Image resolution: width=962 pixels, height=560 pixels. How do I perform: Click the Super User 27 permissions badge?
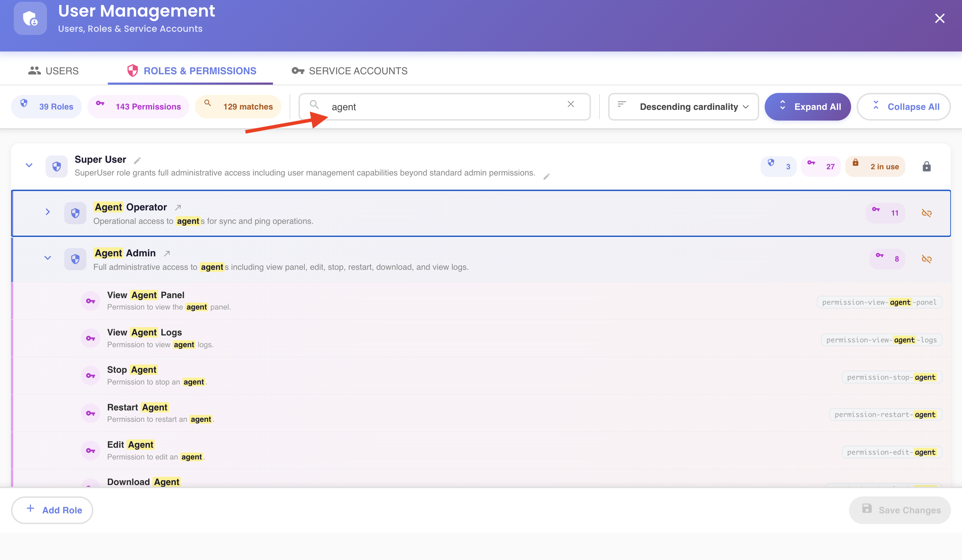point(821,166)
